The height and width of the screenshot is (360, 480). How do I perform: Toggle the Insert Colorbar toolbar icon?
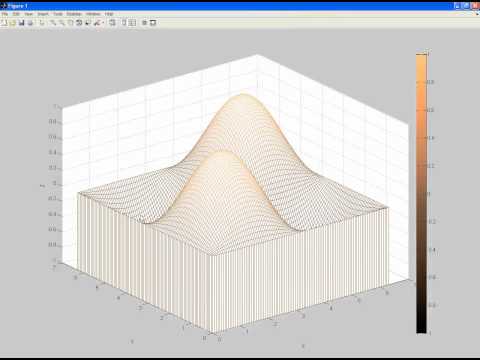tap(124, 23)
